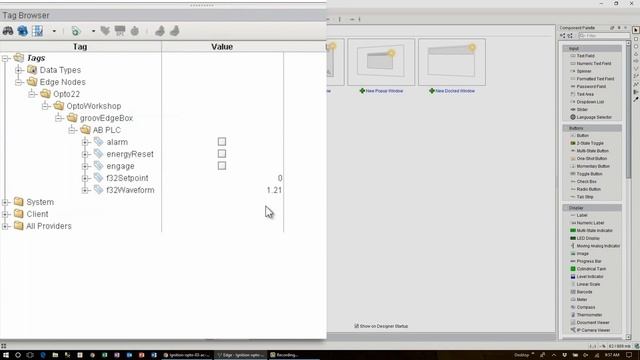Click the tag icon next to alarm
The image size is (640, 360).
click(x=98, y=142)
